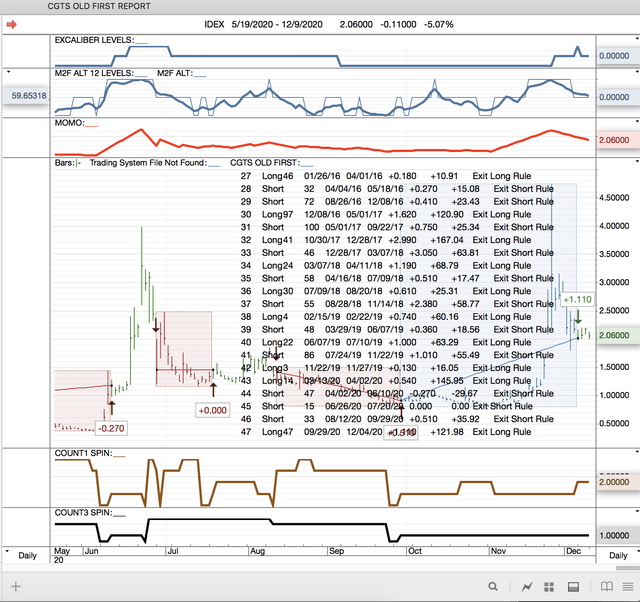Select trade row 37 Short 08/28/18
Screen dimensions: 640x602
pyautogui.click(x=397, y=304)
